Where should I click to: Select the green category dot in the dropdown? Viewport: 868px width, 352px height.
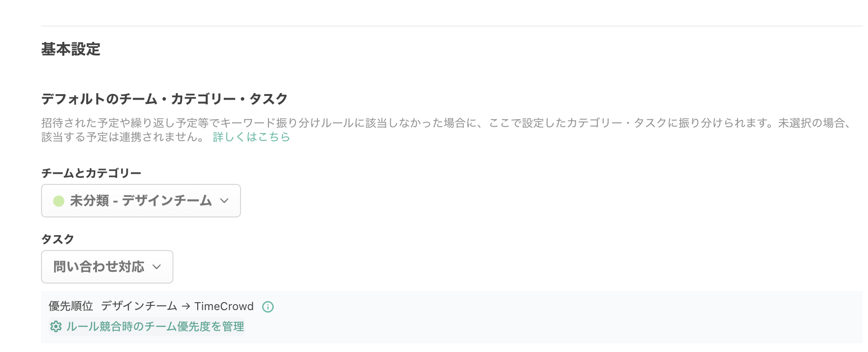pos(58,201)
